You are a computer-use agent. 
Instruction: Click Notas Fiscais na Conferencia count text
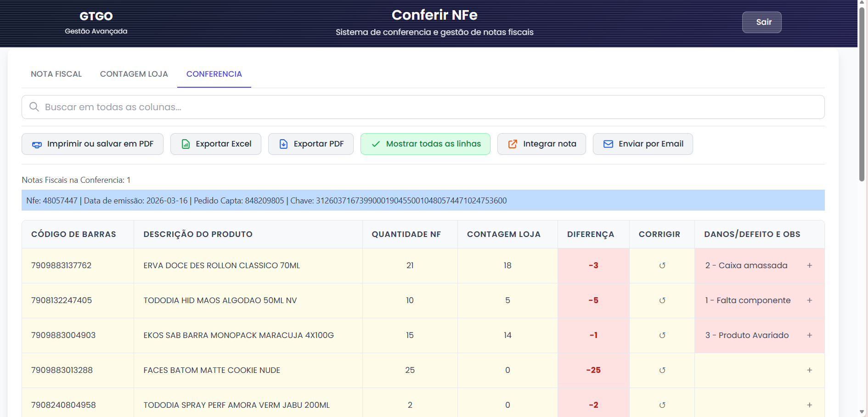pos(76,180)
